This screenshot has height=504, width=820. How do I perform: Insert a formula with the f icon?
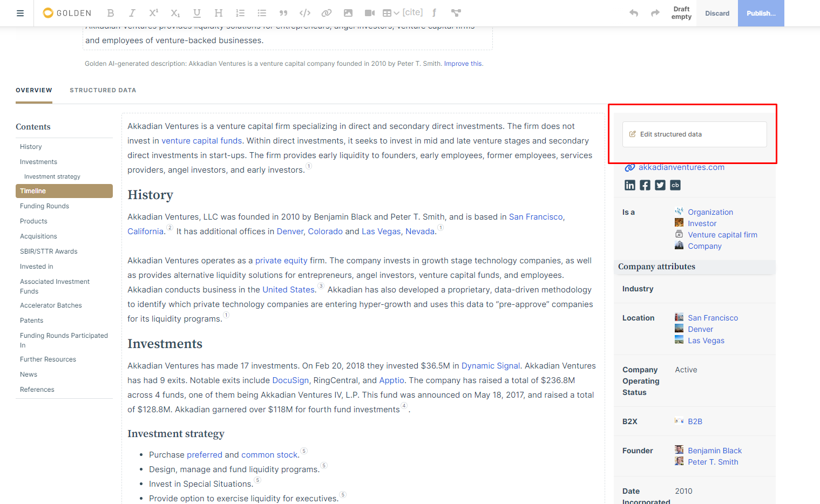[x=434, y=13]
